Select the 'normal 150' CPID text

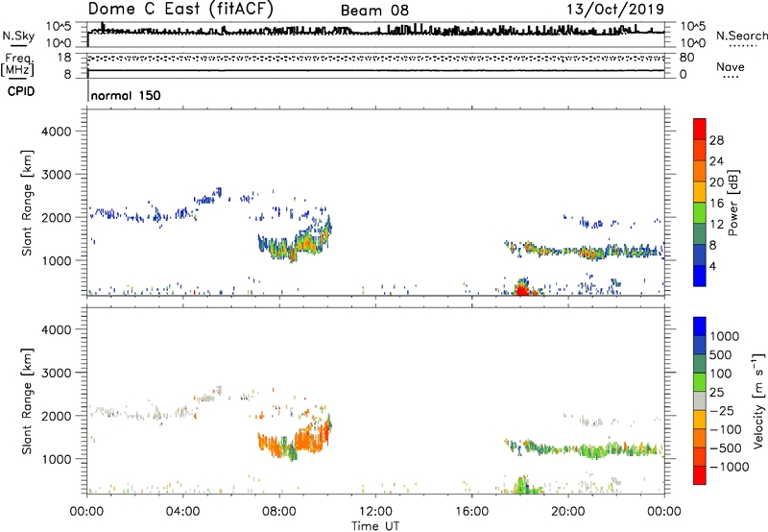(x=126, y=95)
